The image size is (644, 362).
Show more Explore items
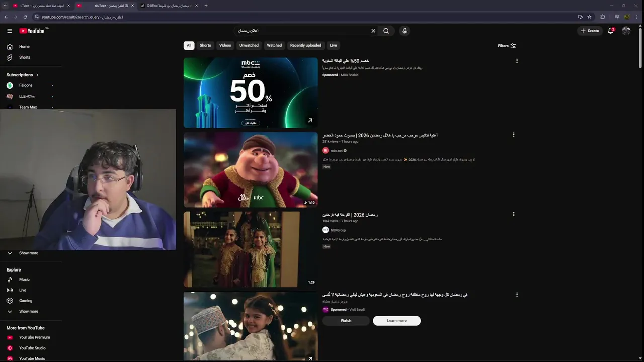coord(29,311)
